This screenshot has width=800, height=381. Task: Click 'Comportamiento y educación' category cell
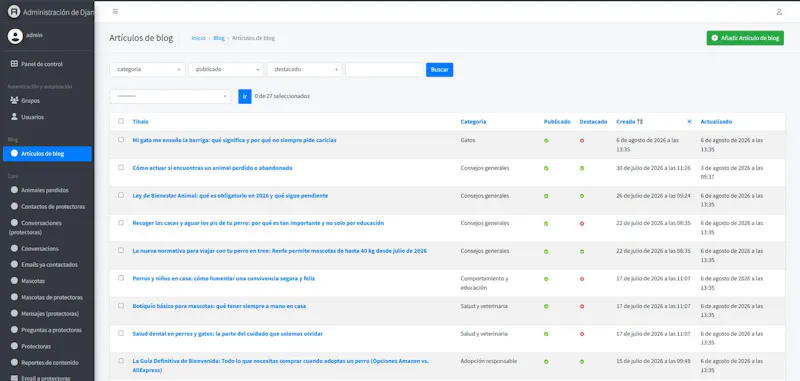485,283
